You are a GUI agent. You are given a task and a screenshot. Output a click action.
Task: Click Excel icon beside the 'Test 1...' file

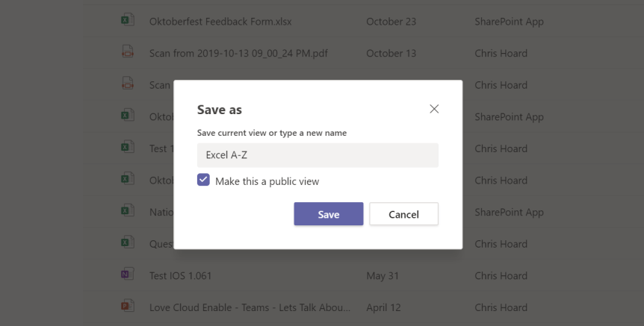[127, 148]
